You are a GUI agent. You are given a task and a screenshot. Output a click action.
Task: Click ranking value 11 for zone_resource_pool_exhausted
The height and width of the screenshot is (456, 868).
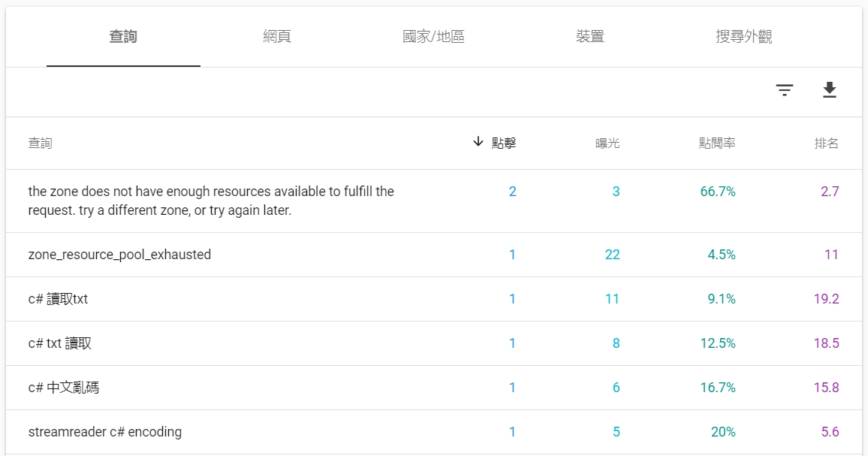(x=831, y=255)
